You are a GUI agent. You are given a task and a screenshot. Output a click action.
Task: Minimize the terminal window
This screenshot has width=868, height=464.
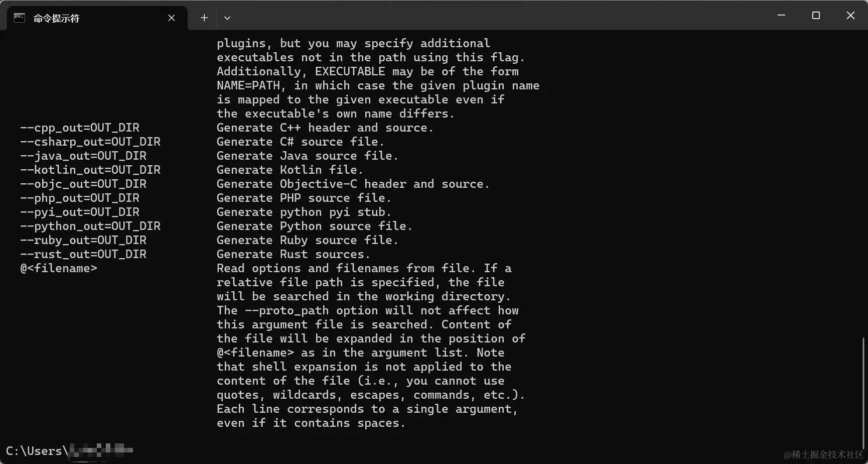(781, 16)
